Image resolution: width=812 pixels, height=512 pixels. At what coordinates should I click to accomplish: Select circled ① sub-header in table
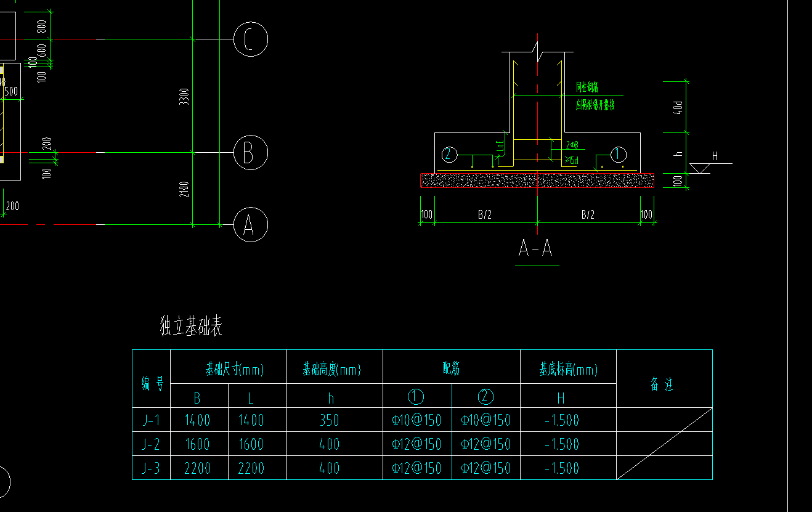[417, 396]
